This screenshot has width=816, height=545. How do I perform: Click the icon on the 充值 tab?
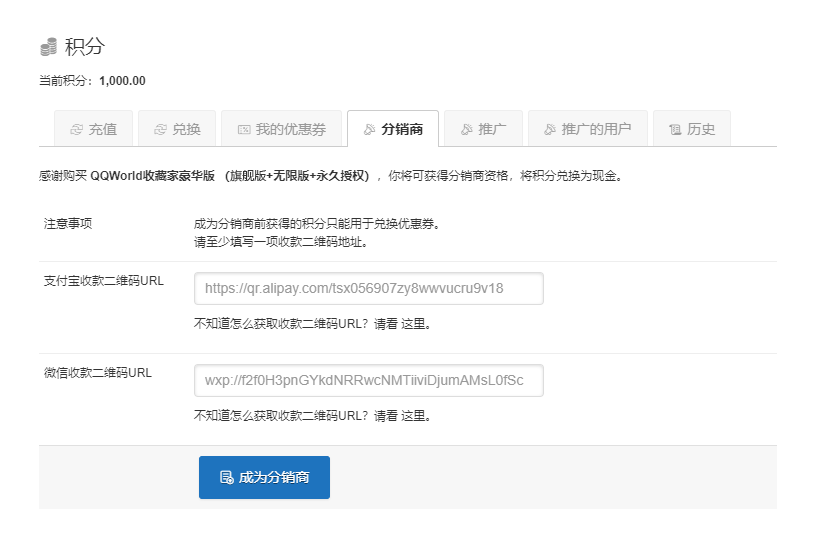coord(76,129)
